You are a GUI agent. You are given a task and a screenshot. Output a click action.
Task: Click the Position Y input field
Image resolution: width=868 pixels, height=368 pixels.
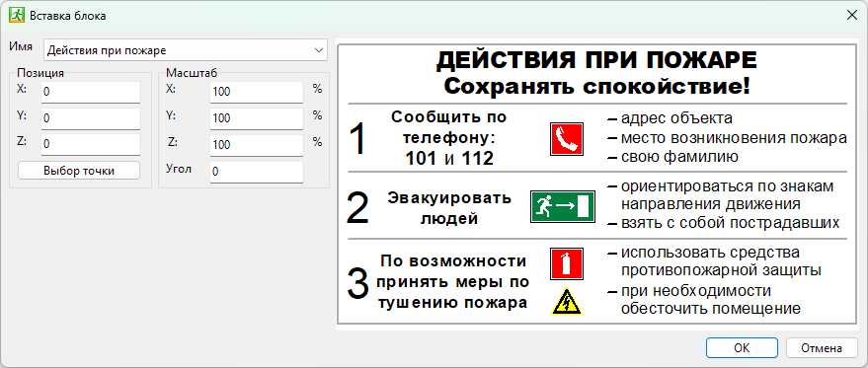tap(91, 118)
